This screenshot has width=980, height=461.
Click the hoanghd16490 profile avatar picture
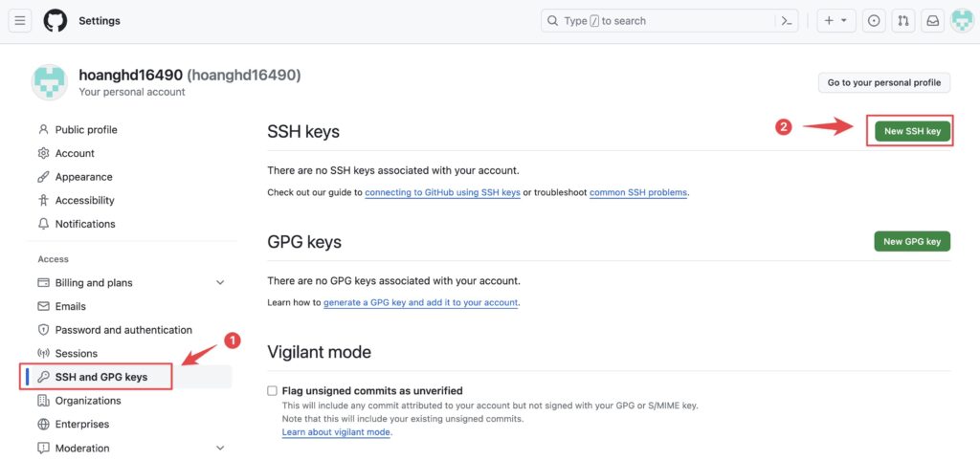point(50,82)
